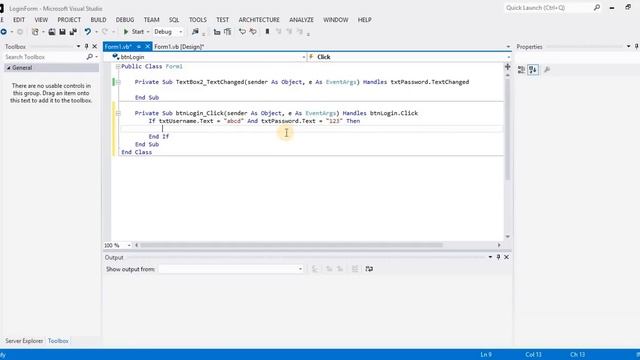The height and width of the screenshot is (360, 640).
Task: Open the EDIT menu
Action: (19, 20)
